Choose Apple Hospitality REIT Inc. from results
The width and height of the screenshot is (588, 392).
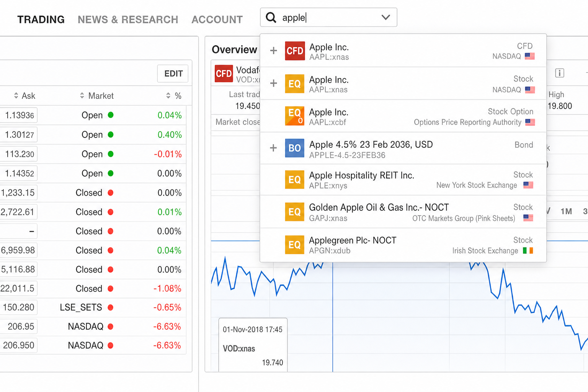[403, 180]
